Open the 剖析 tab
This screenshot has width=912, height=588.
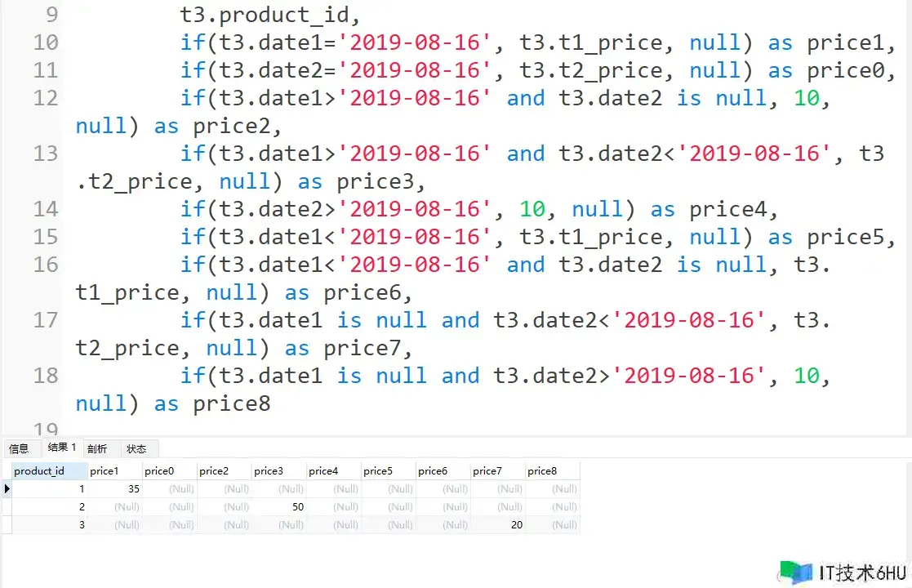coord(97,448)
